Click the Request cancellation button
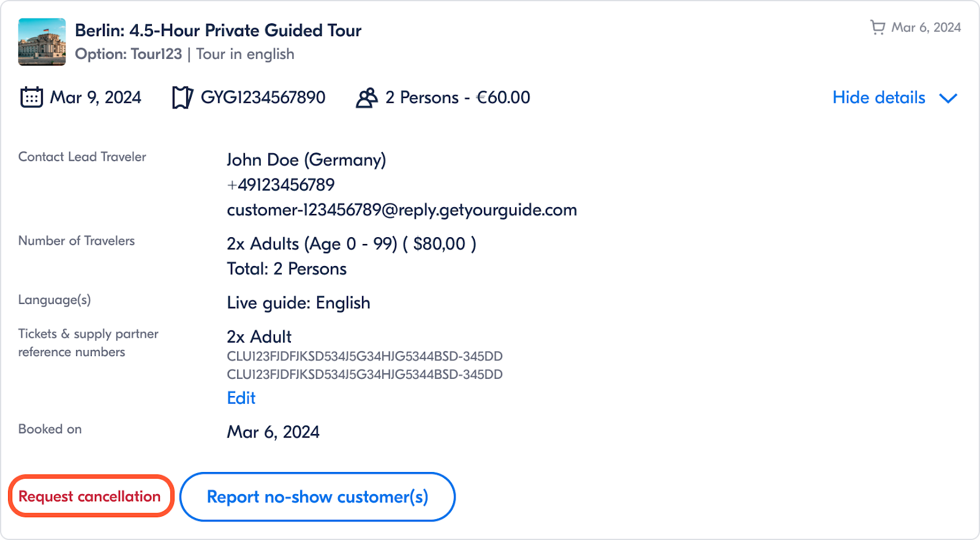This screenshot has height=540, width=980. [91, 496]
